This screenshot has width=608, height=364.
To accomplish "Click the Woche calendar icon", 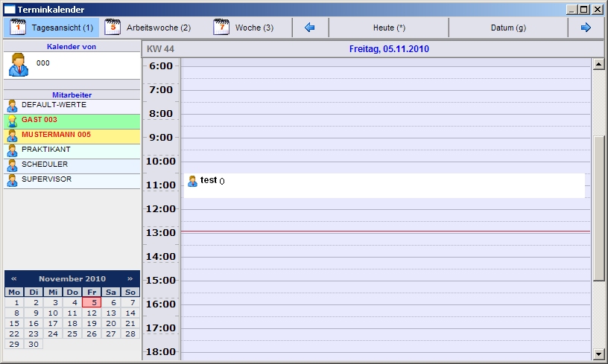I will point(221,28).
